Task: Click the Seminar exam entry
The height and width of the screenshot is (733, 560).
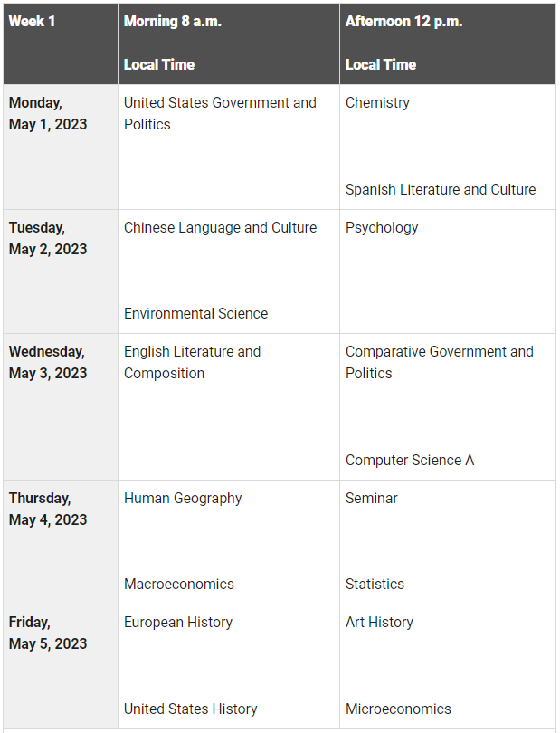Action: click(x=371, y=499)
